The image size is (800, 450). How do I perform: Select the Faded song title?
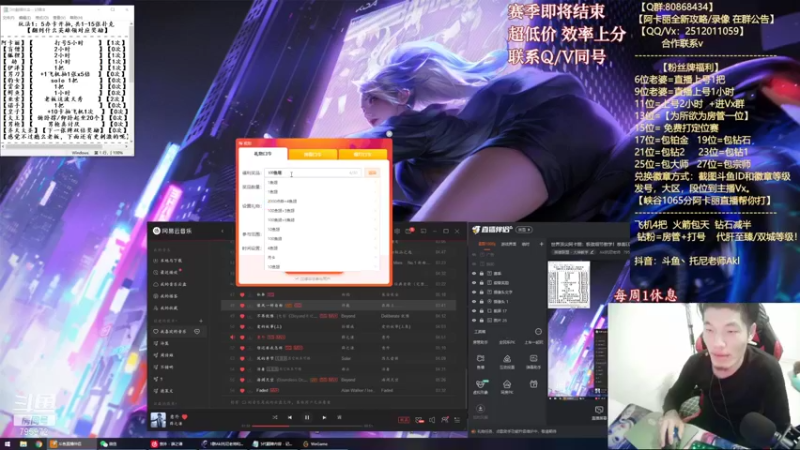pos(262,390)
